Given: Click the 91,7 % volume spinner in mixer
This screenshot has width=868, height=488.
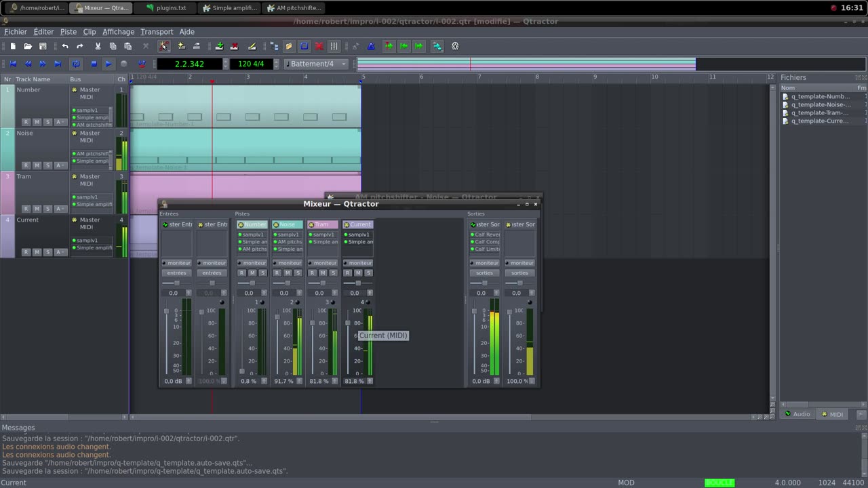Looking at the screenshot, I should click(299, 381).
